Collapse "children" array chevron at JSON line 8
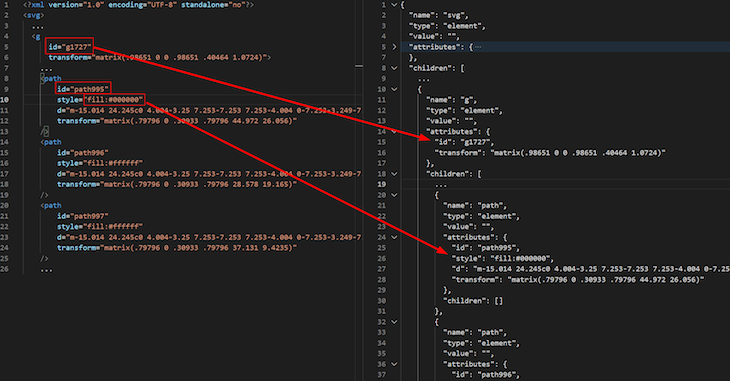The image size is (730, 381). 394,68
